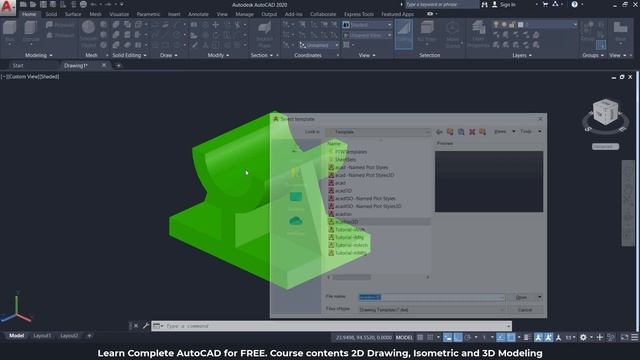
Task: Open the Surface ribbon tab
Action: point(73,14)
